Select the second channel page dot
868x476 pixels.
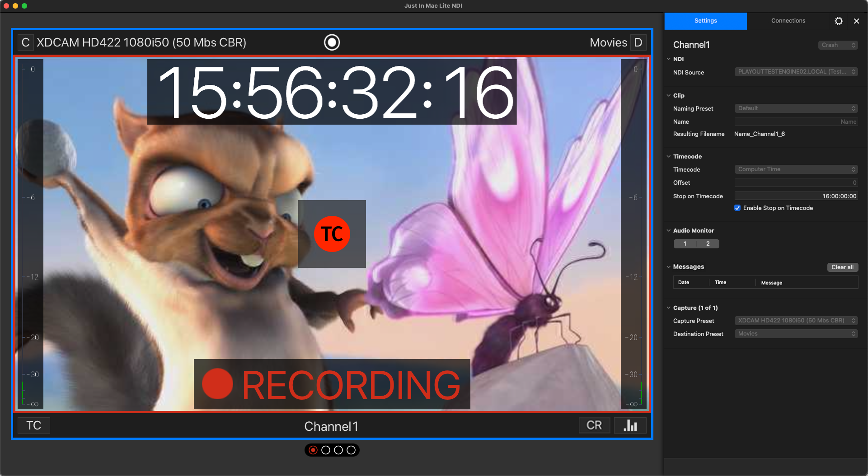[326, 450]
